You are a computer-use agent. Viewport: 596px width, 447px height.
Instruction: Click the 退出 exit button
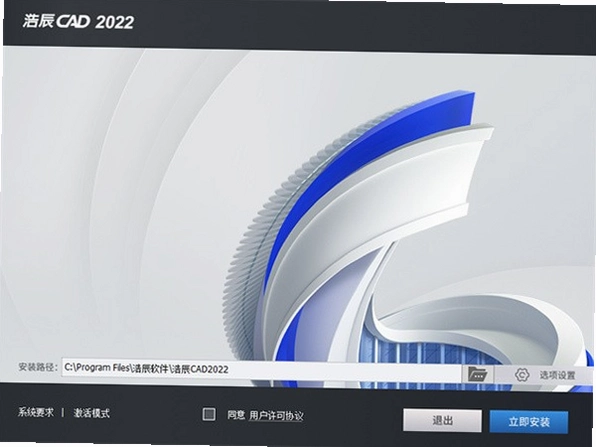click(442, 420)
